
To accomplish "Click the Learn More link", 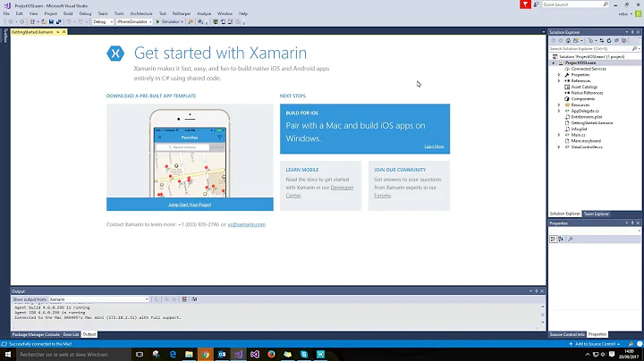I will coord(434,147).
